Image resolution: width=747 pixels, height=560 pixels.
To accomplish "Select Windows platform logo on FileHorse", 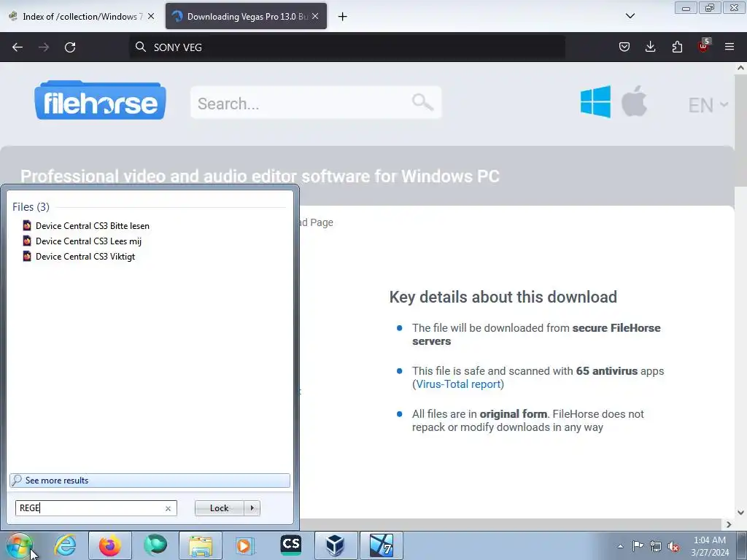I will pyautogui.click(x=595, y=101).
